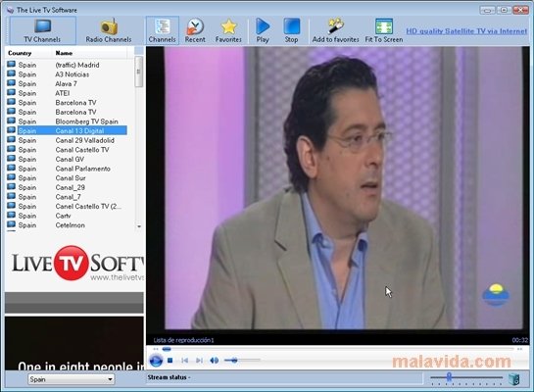This screenshot has height=392, width=534.
Task: Show the Recent channels
Action: [x=195, y=30]
